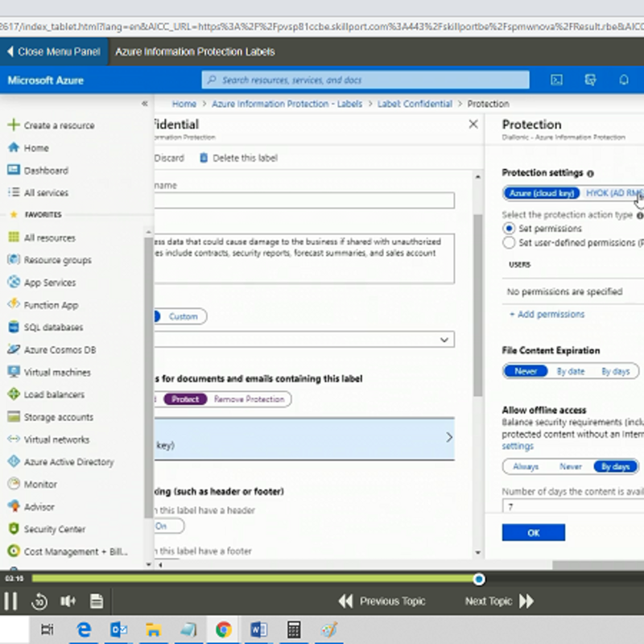
Task: Open All resources
Action: [x=42, y=237]
